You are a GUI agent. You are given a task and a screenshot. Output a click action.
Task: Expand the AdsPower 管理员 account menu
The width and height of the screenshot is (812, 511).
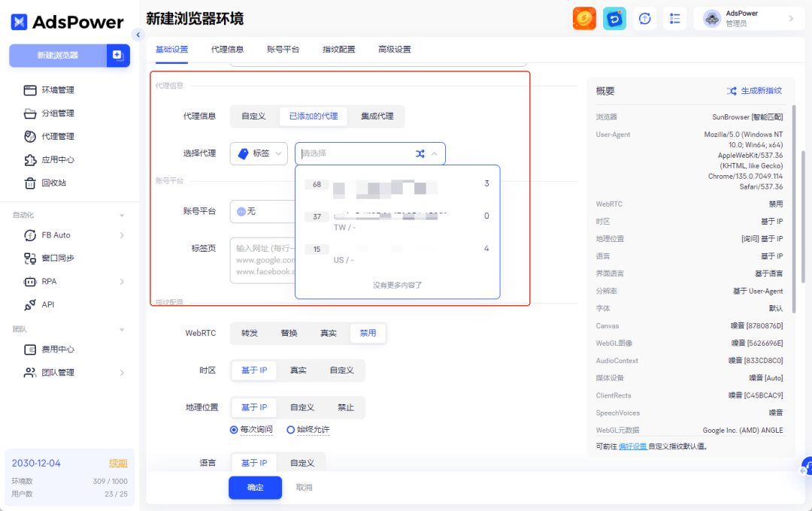(x=750, y=17)
